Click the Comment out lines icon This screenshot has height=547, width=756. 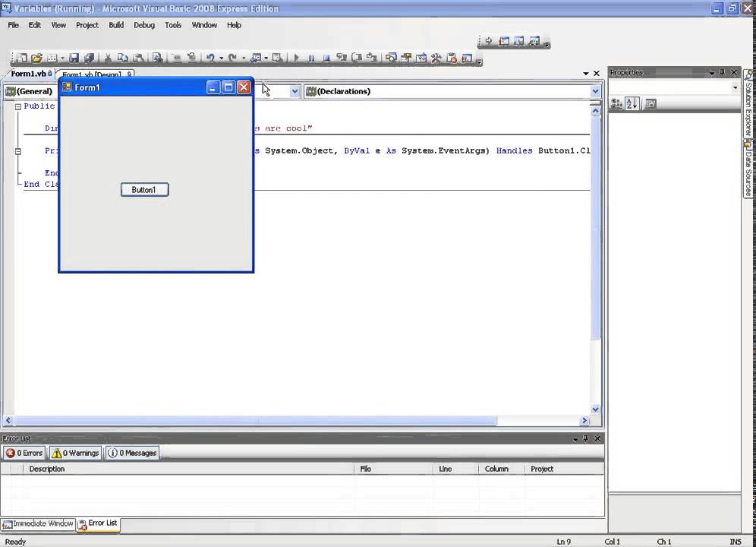click(x=176, y=58)
